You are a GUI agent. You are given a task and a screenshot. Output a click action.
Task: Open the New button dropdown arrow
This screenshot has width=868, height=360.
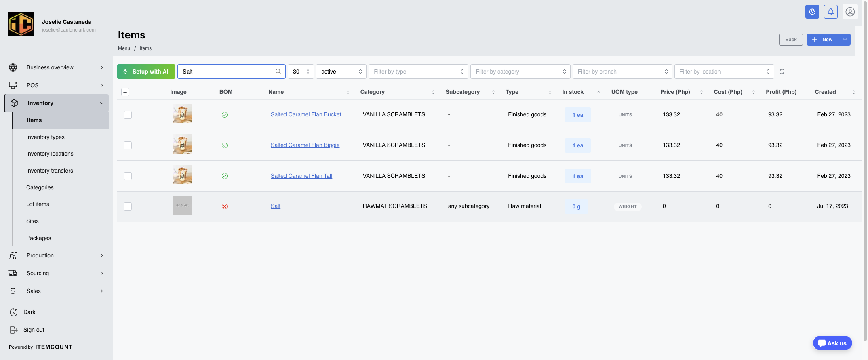click(845, 40)
